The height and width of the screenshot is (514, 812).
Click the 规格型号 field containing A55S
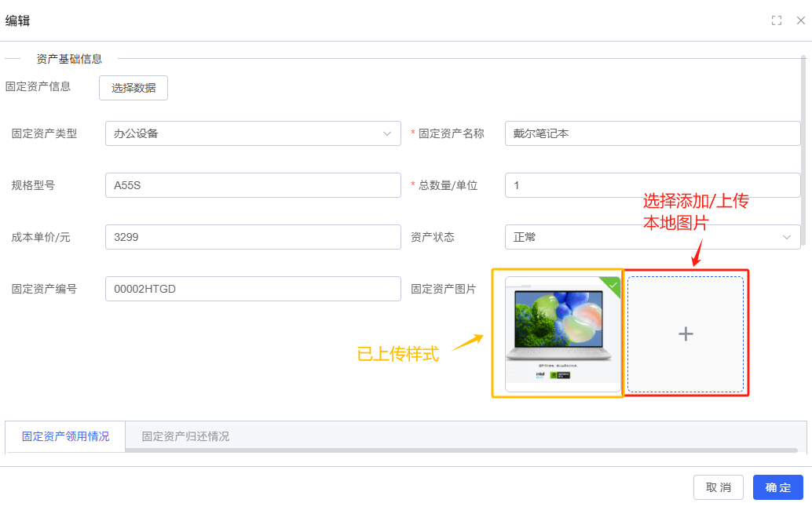click(253, 185)
